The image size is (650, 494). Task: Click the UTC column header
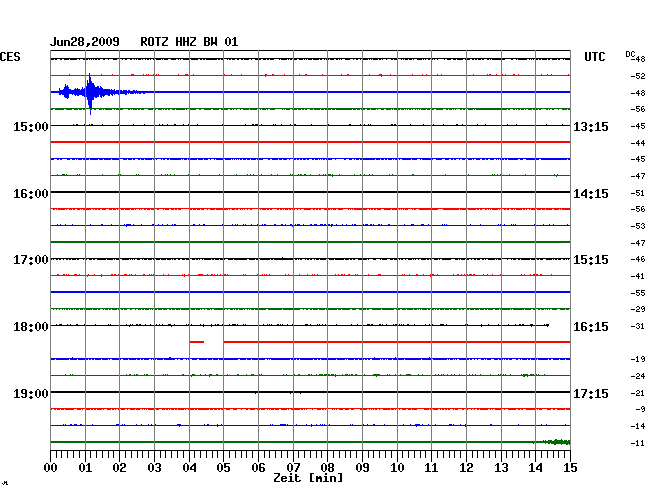point(594,57)
